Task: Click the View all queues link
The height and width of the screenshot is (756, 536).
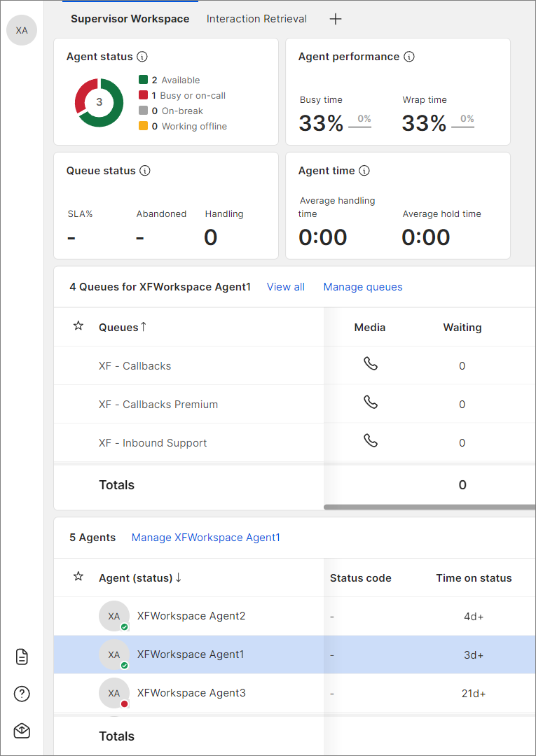Action: coord(285,287)
